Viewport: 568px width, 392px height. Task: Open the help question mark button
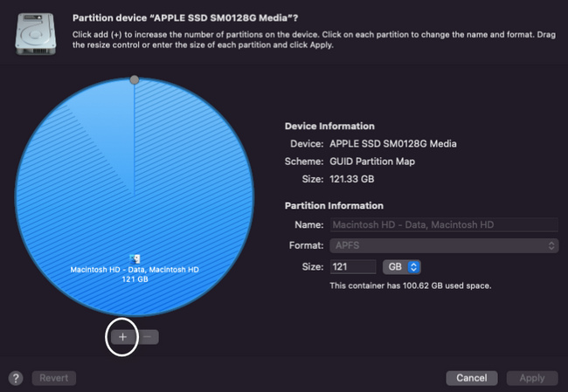tap(16, 378)
